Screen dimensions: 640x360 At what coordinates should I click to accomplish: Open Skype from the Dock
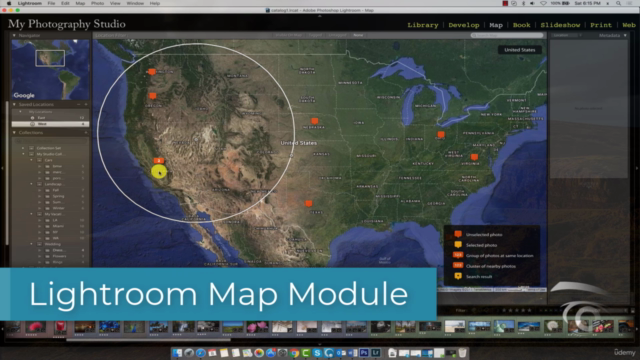point(317,353)
